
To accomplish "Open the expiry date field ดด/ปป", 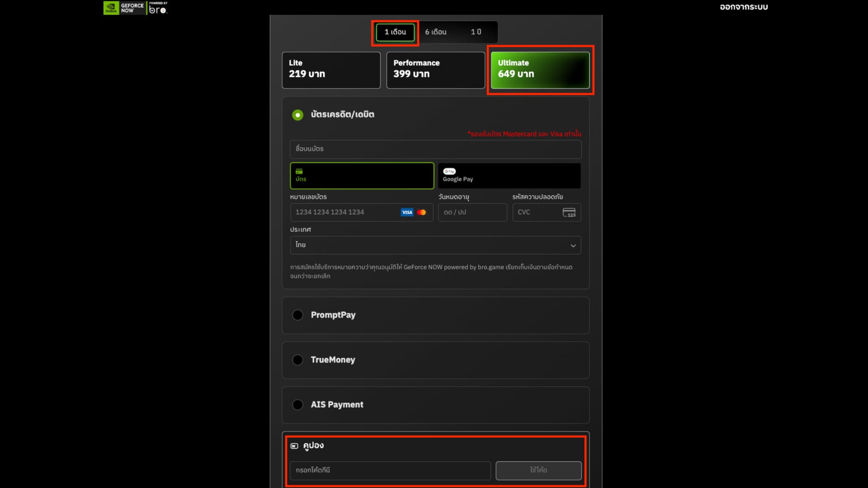I will pyautogui.click(x=472, y=212).
